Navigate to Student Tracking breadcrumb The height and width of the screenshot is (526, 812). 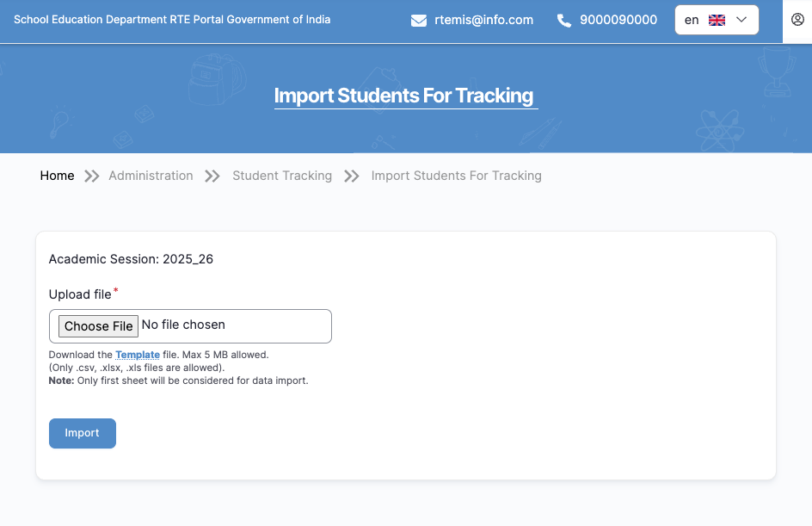click(282, 176)
